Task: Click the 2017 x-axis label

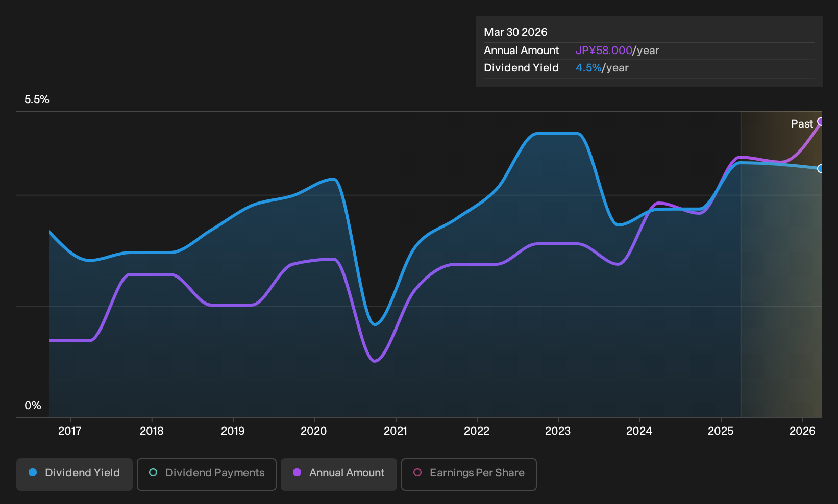Action: click(70, 431)
